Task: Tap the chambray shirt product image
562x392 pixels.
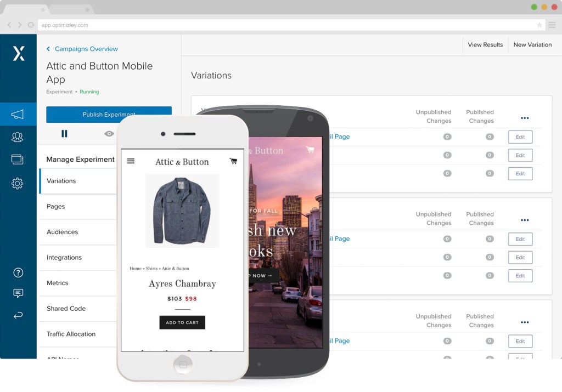Action: coord(182,211)
